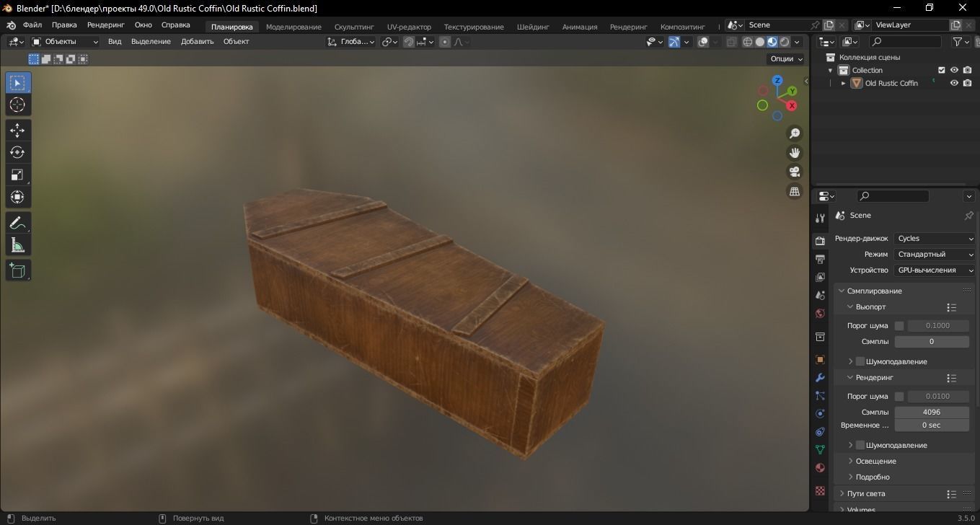Toggle camera view with the camera icon
Viewport: 980px width, 525px height.
[x=795, y=172]
